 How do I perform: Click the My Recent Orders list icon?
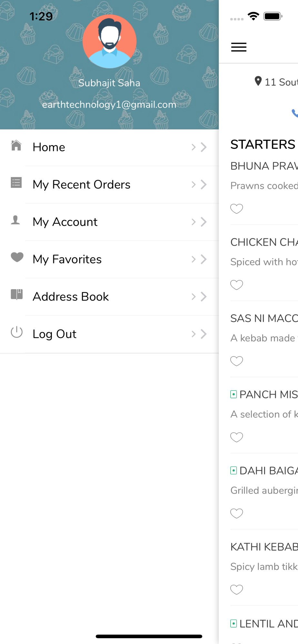click(16, 183)
